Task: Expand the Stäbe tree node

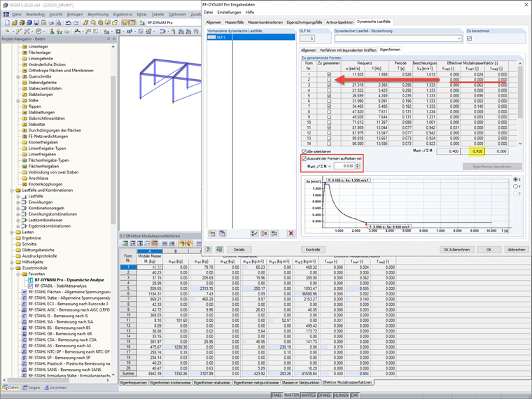Action: tap(18, 100)
